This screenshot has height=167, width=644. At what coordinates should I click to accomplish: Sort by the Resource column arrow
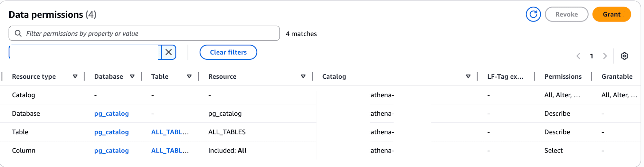[x=303, y=76]
